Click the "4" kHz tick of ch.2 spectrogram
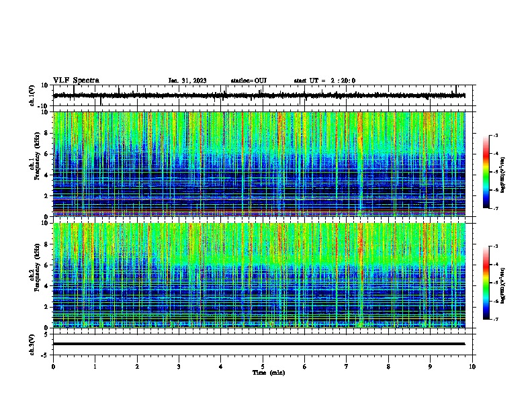The height and width of the screenshot is (411, 532). point(46,286)
